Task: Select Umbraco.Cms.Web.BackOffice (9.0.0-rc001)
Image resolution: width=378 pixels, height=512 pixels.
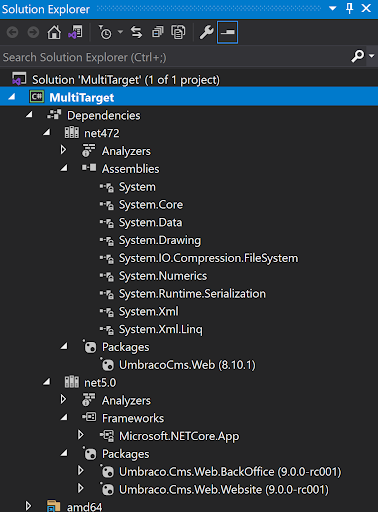Action: 230,472
